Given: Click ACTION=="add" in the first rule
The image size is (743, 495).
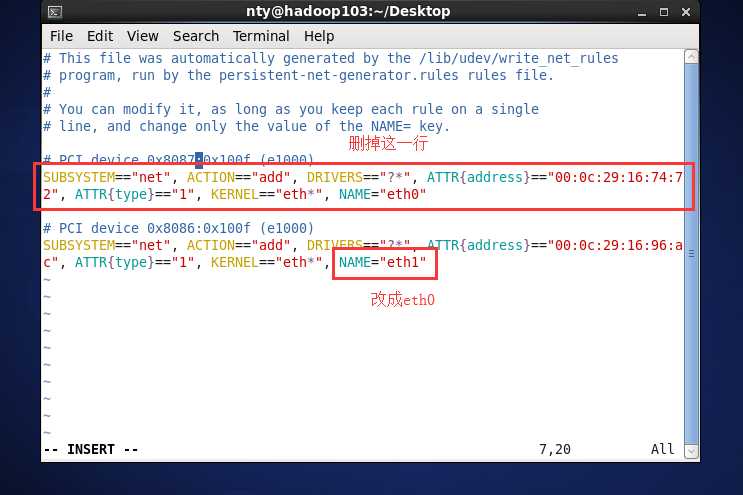Looking at the screenshot, I should pos(238,177).
